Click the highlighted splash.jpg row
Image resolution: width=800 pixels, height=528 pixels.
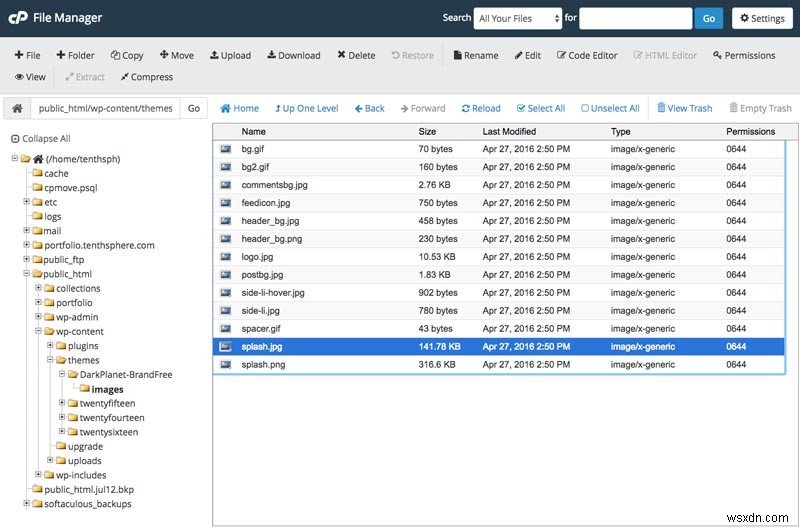pyautogui.click(x=498, y=346)
